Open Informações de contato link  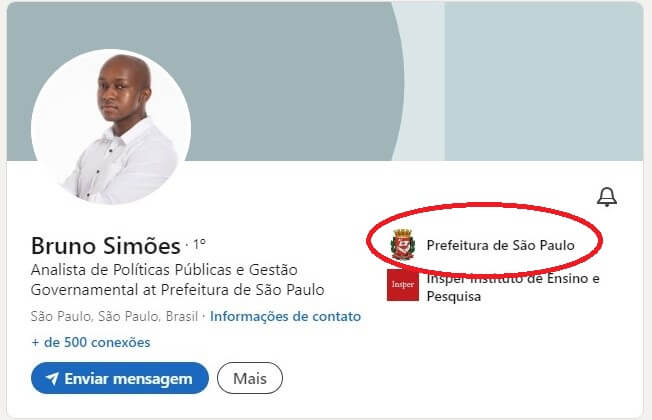tap(285, 316)
